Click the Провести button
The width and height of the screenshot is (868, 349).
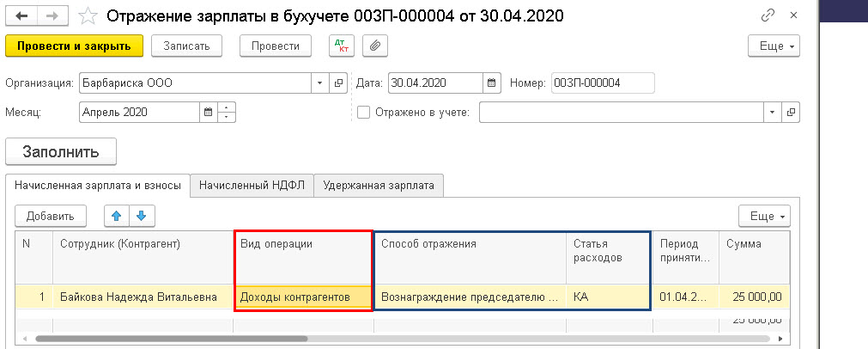[x=276, y=46]
